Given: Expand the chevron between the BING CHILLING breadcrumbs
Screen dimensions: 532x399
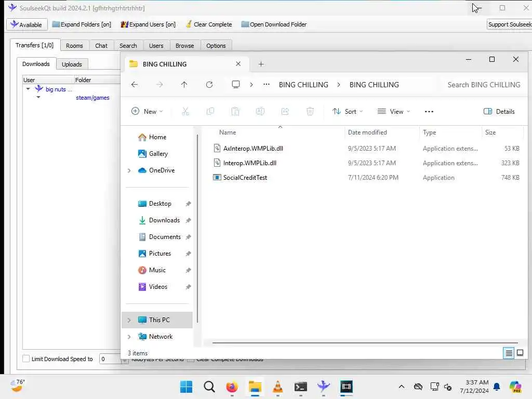Looking at the screenshot, I should point(338,85).
